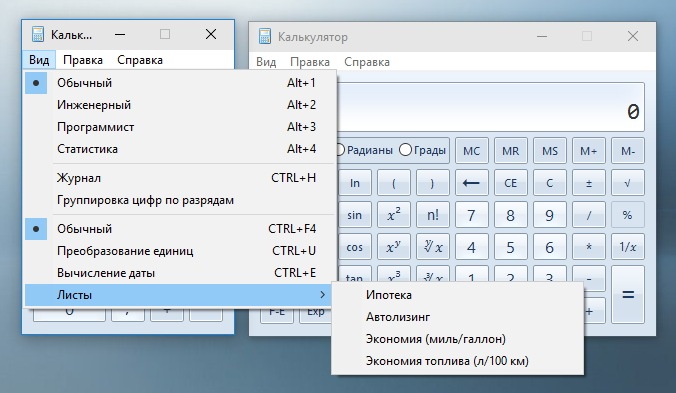Screen dimensions: 676x393
Task: Open the Правка menu in the small calculator
Action: 83,60
